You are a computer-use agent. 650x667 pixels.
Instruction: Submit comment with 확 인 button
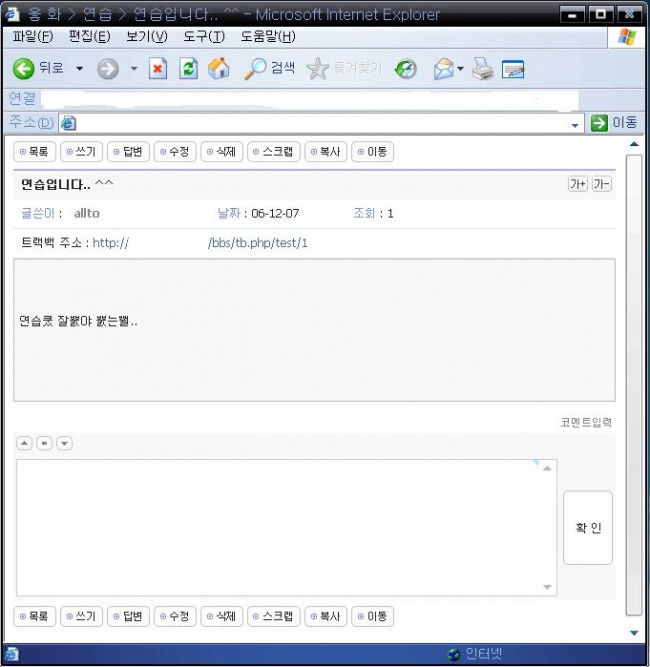(588, 527)
